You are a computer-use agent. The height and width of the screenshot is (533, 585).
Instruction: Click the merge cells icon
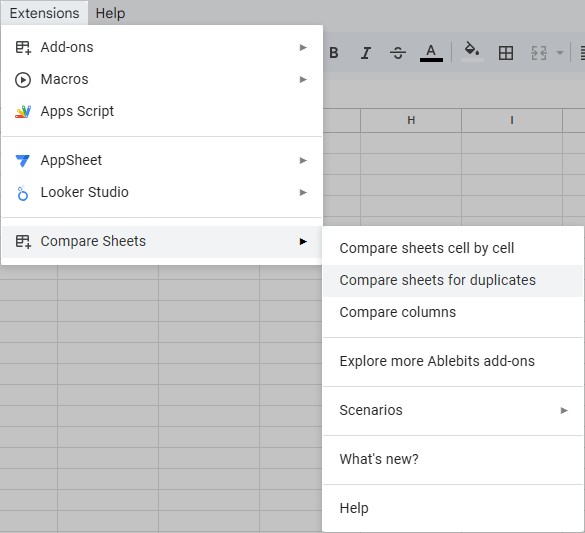539,53
